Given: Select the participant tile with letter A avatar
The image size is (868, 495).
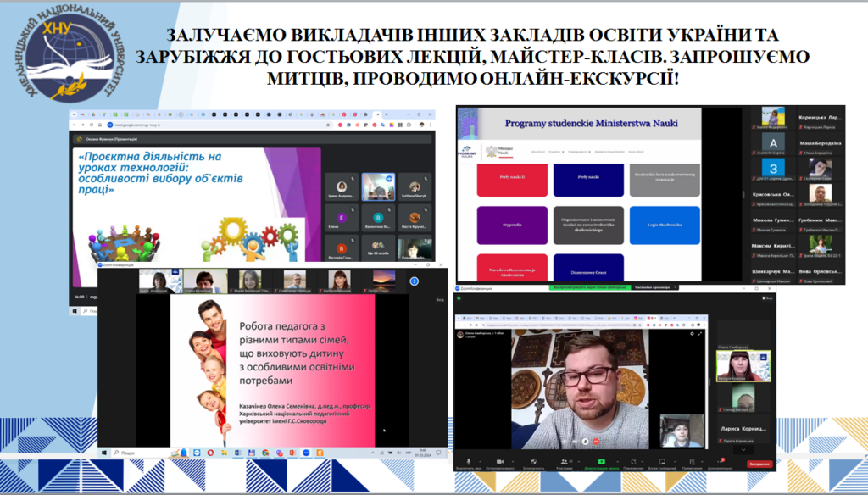Looking at the screenshot, I should coord(773,143).
